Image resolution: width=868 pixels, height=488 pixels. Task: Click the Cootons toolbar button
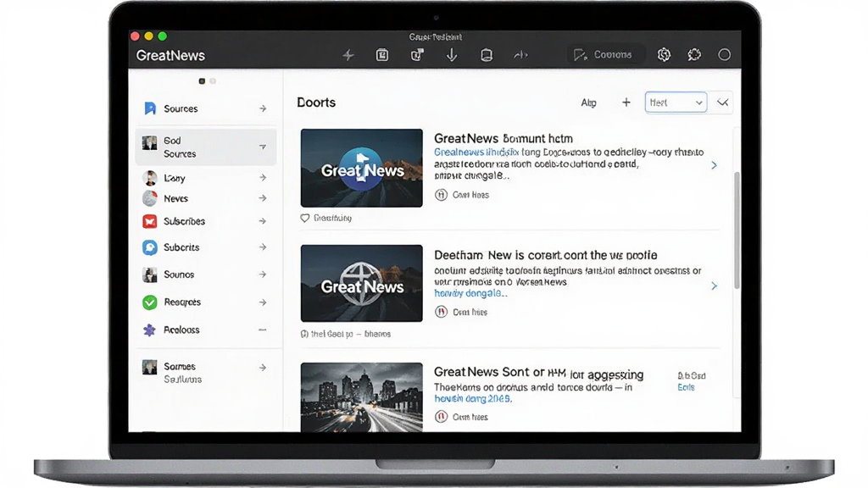606,54
